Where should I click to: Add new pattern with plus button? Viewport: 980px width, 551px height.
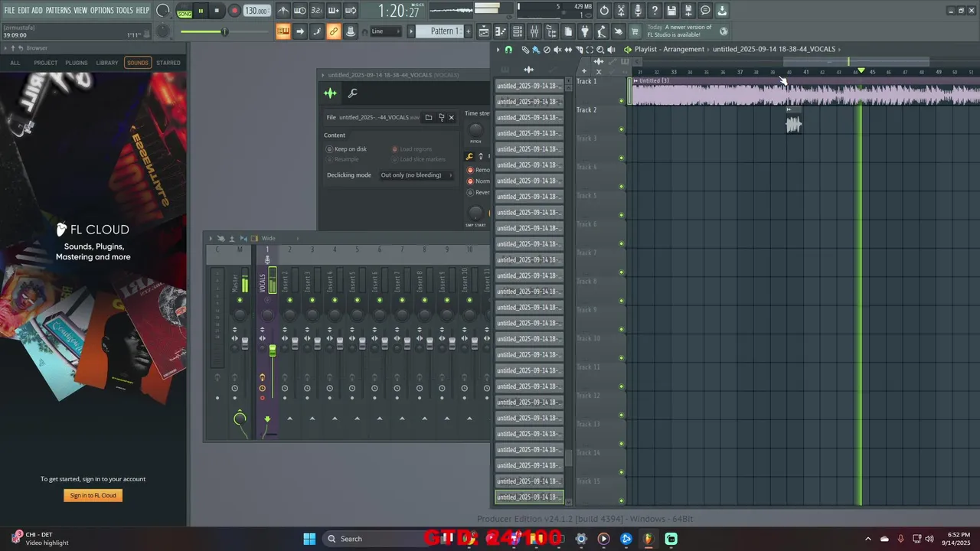[467, 31]
